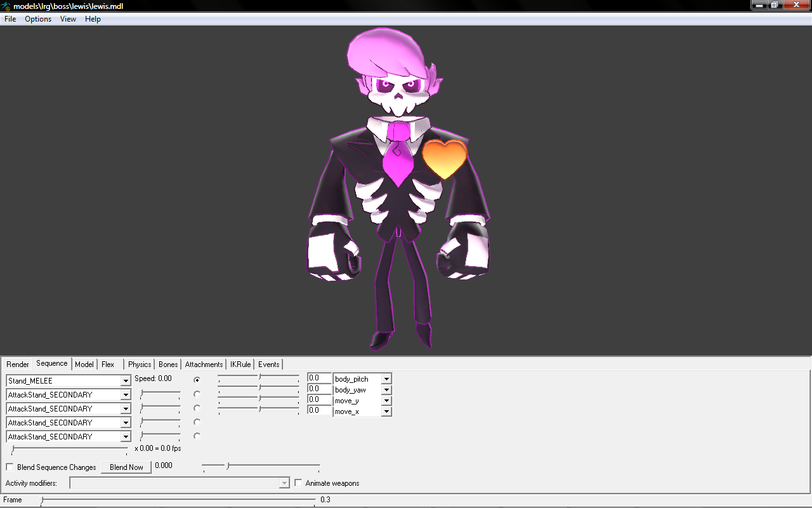Click the fourth layer weight slider
This screenshot has height=508, width=812.
pyautogui.click(x=160, y=422)
